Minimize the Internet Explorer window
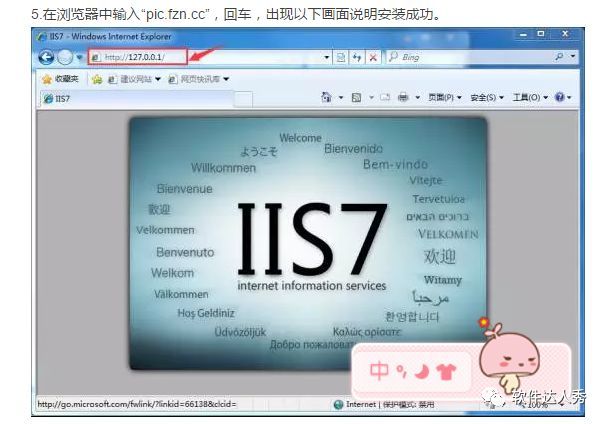This screenshot has width=606, height=424. (x=523, y=35)
